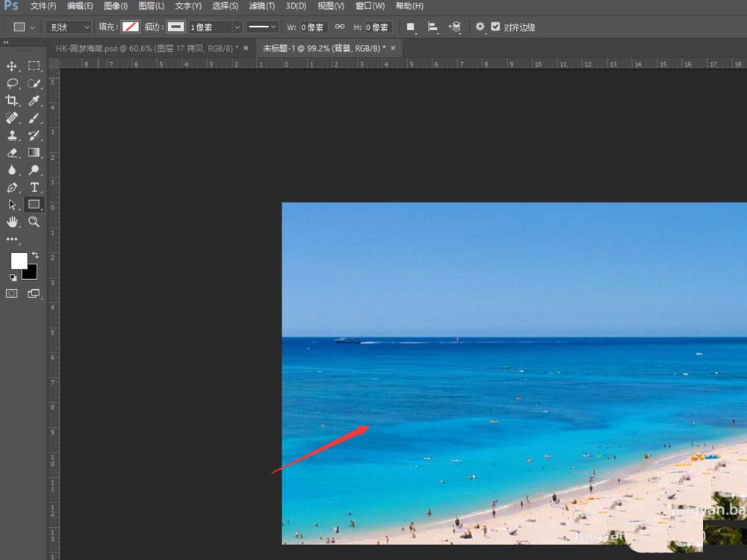Screen dimensions: 747x560
Task: Click the stroke width 1像素 field
Action: (211, 27)
